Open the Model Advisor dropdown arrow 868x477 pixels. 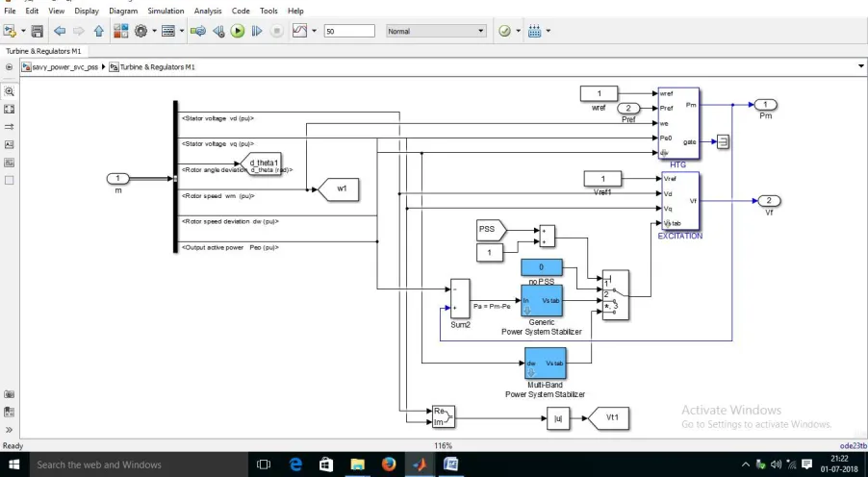pos(518,31)
